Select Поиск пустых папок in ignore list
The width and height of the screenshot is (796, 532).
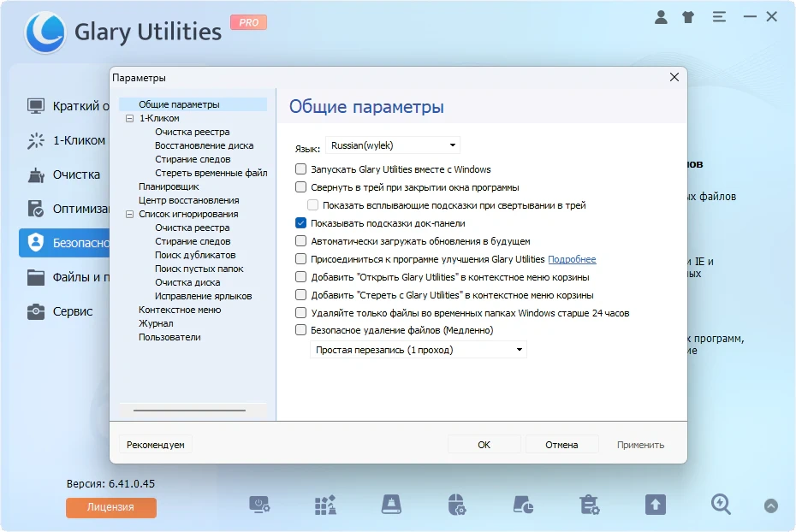click(199, 269)
